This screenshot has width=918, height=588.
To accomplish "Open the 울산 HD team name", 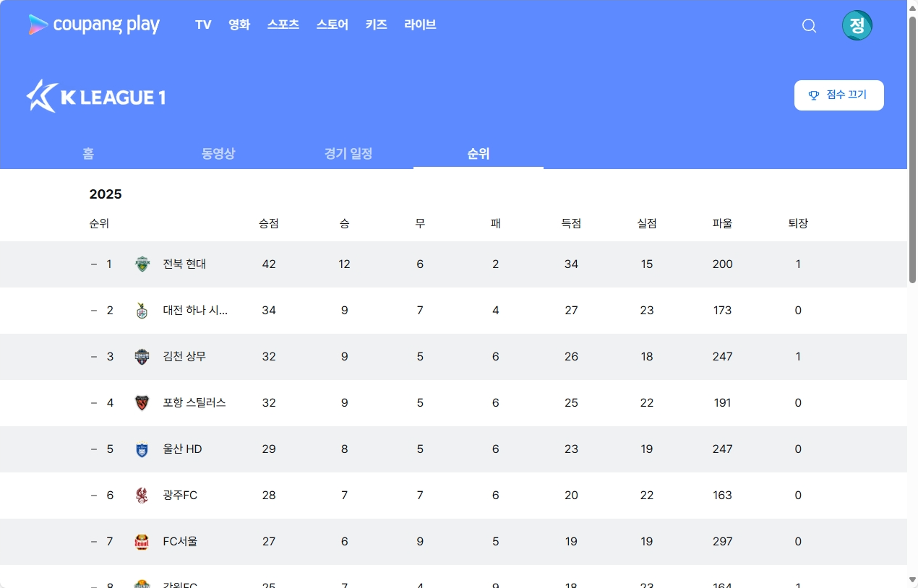I will click(x=182, y=449).
